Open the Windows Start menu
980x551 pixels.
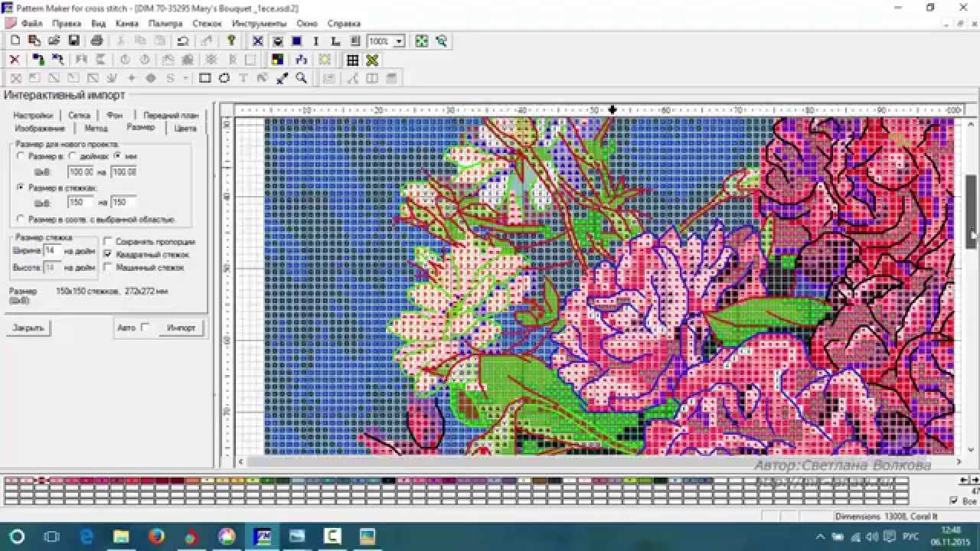[17, 536]
